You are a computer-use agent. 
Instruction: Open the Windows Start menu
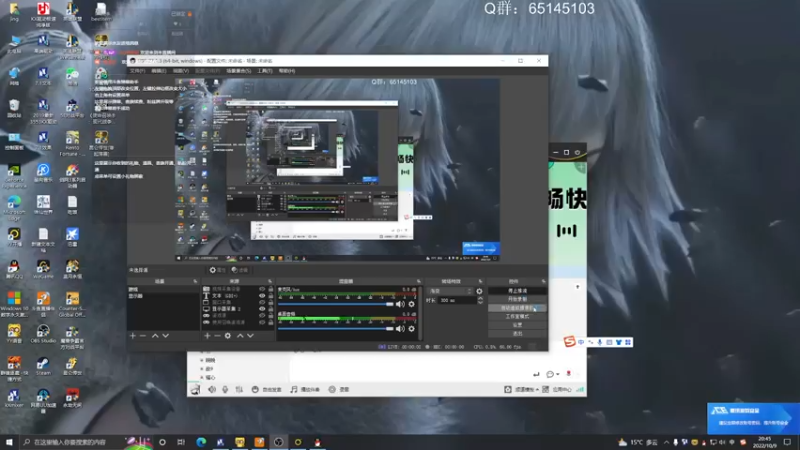9,442
